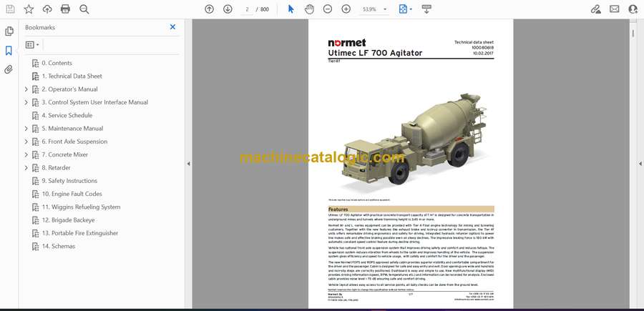644x311 pixels.
Task: Toggle the Bookmarks panel icon
Action: tap(9, 51)
